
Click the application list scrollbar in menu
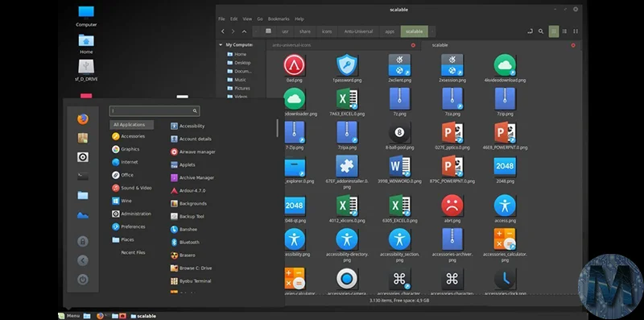click(x=277, y=128)
